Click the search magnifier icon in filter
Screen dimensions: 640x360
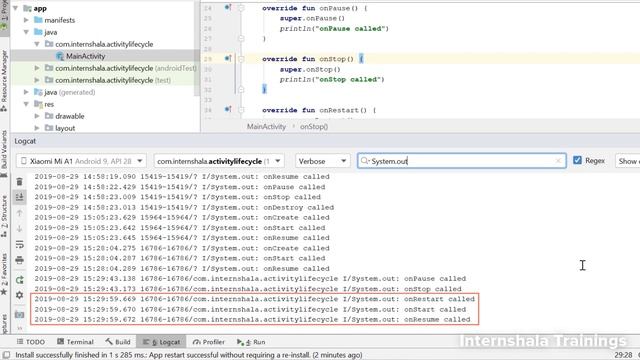pyautogui.click(x=364, y=161)
